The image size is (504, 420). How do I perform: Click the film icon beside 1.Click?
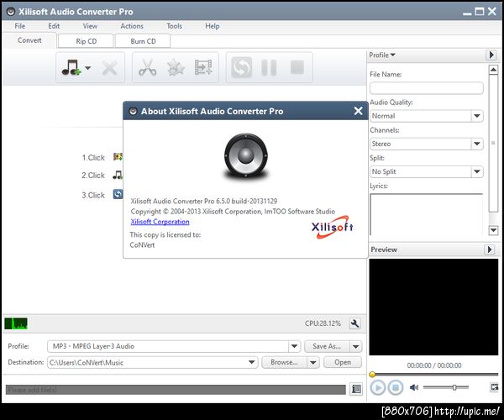click(x=118, y=157)
